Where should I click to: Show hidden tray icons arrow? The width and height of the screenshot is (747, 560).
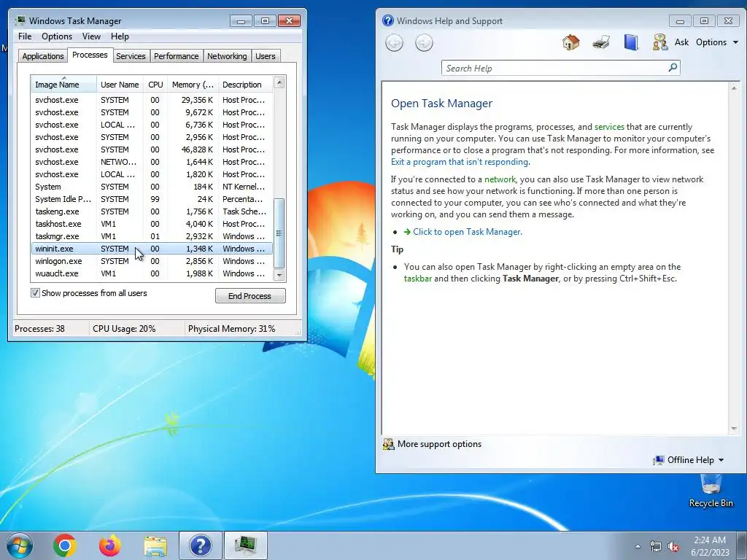point(638,547)
